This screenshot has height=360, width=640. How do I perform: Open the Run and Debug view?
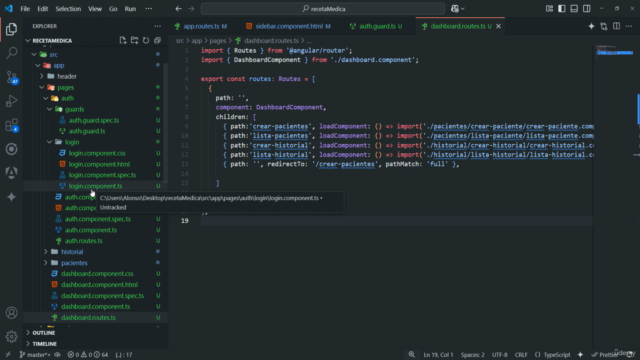tap(11, 101)
